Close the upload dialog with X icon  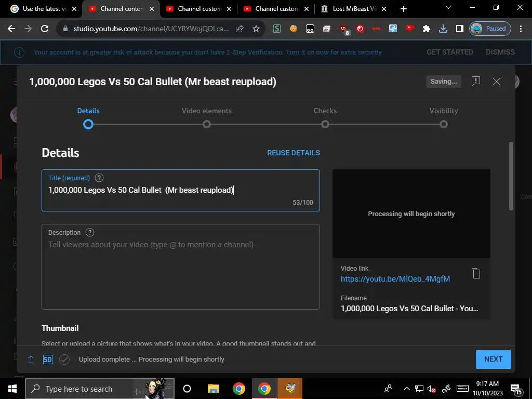(496, 82)
